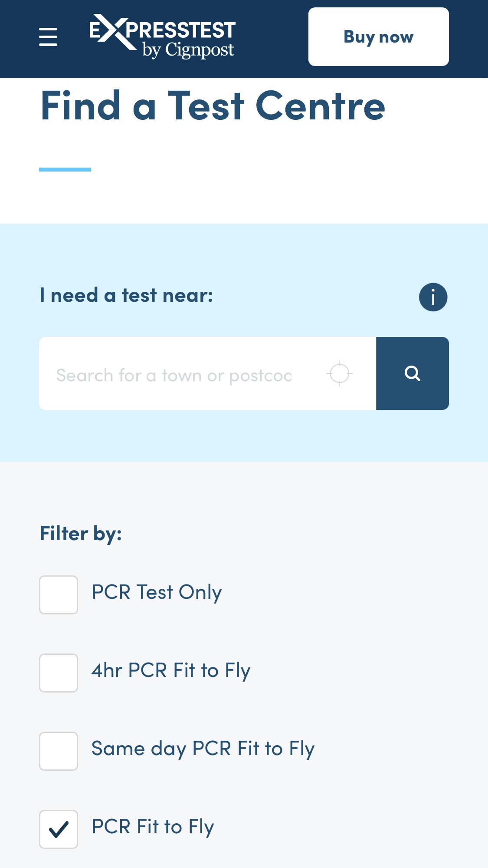Use the crosshair locate-me icon
Screen dimensions: 488x868
click(x=339, y=373)
